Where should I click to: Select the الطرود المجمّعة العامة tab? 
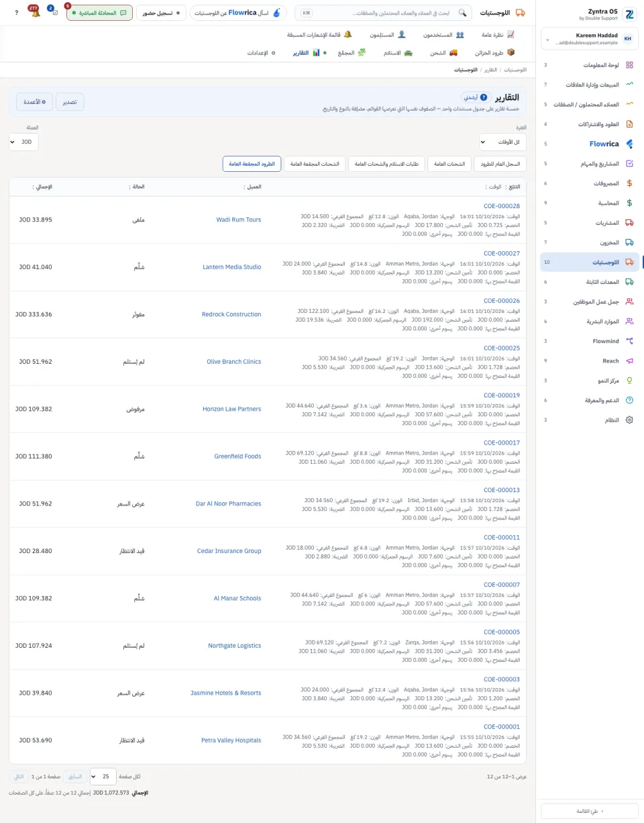tap(252, 164)
